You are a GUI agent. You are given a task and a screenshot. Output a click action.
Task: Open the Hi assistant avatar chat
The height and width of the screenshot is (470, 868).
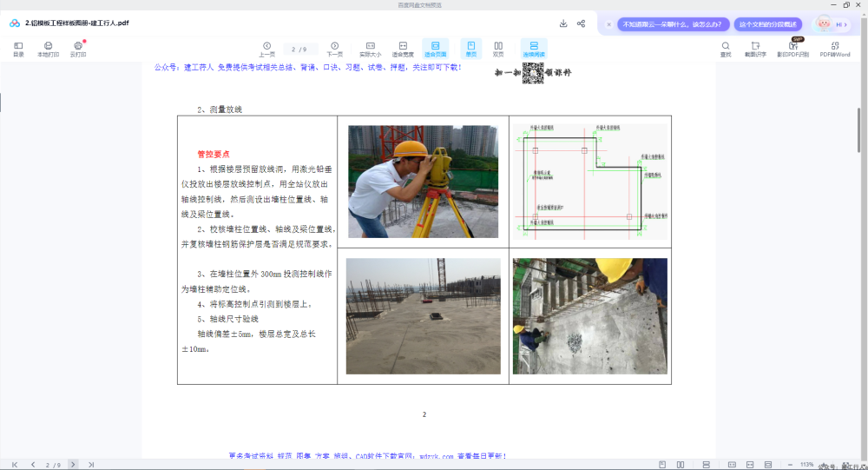[832, 24]
